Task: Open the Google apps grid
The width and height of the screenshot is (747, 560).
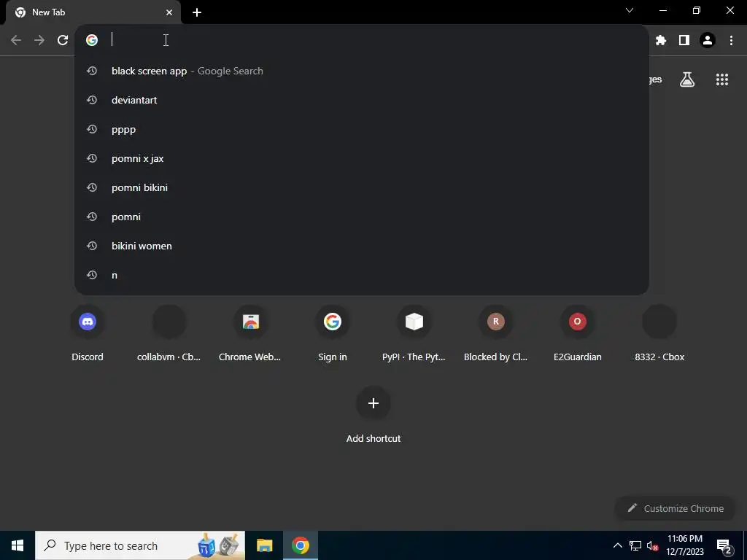Action: pyautogui.click(x=722, y=79)
